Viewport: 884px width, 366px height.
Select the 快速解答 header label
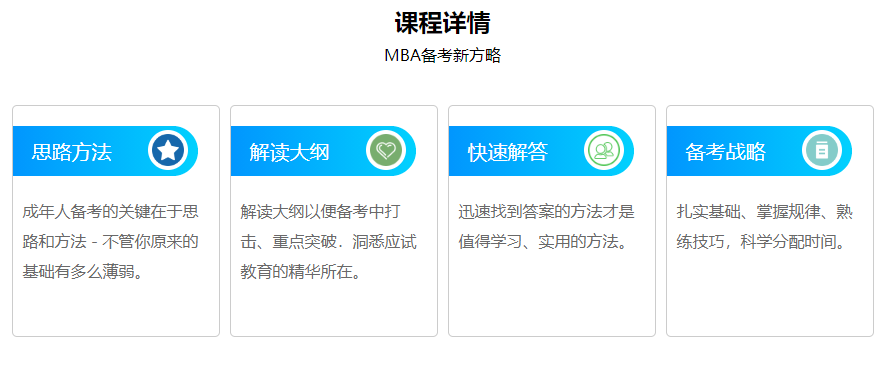(x=508, y=152)
